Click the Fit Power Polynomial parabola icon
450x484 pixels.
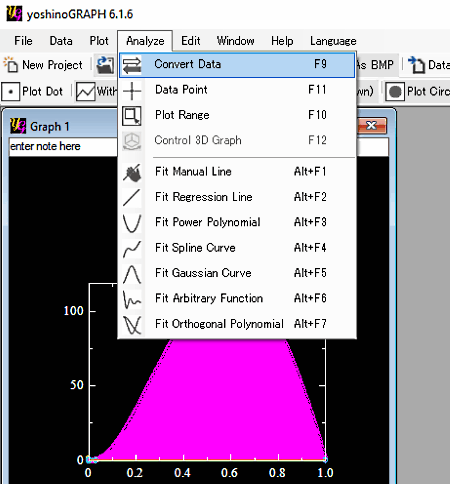click(x=132, y=223)
